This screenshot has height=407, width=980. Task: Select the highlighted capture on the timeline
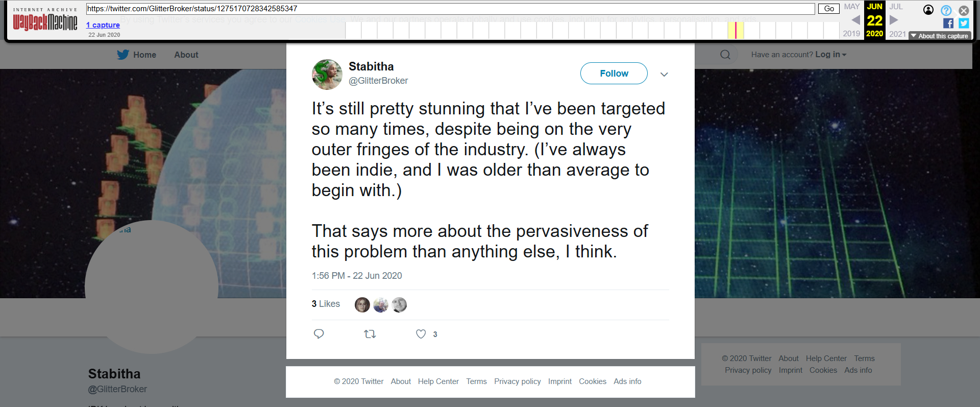pos(736,31)
